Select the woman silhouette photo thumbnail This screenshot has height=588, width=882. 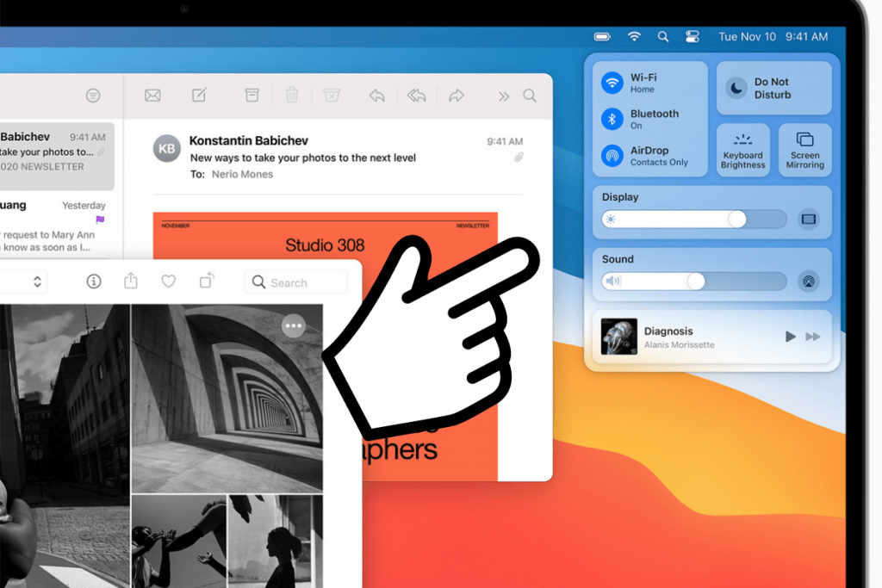[276, 542]
